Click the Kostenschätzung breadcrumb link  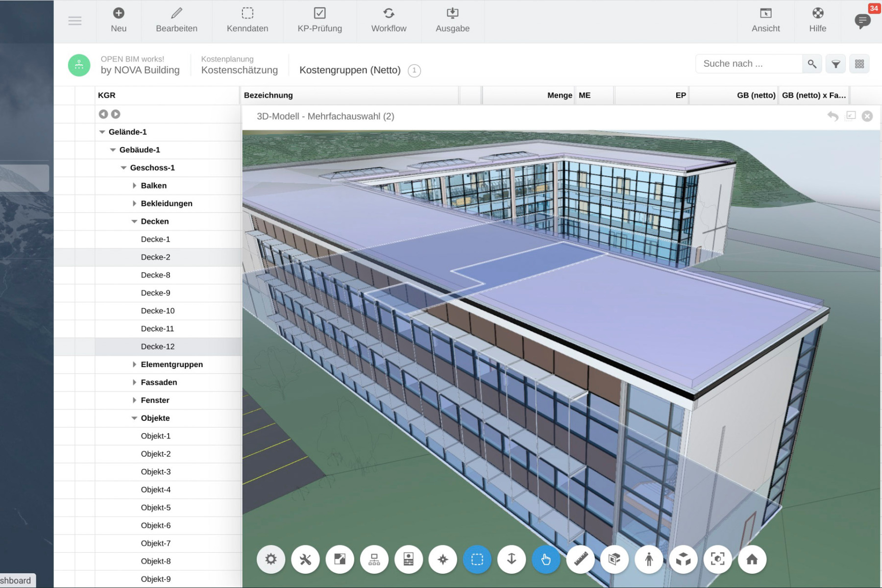(239, 70)
